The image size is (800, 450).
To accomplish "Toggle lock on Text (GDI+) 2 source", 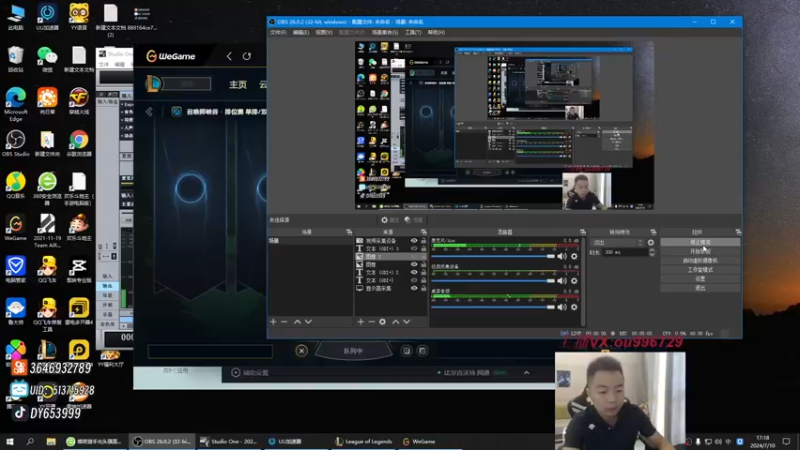I will pos(423,272).
